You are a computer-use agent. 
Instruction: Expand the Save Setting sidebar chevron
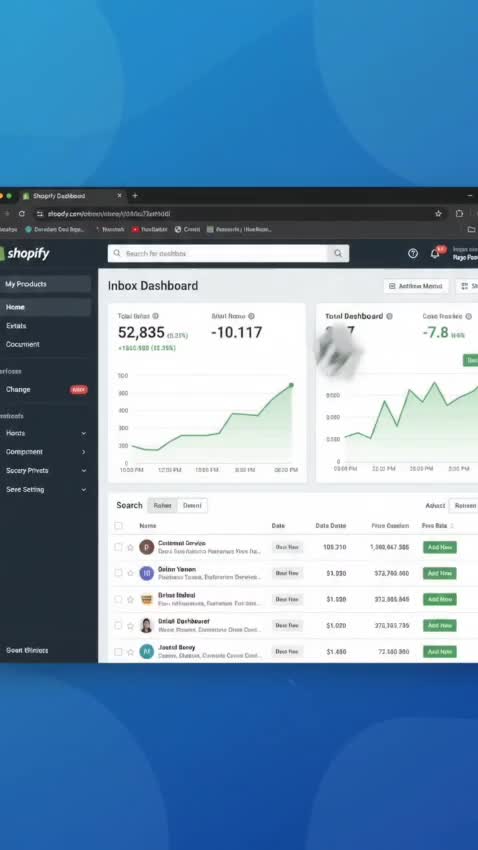pyautogui.click(x=83, y=490)
